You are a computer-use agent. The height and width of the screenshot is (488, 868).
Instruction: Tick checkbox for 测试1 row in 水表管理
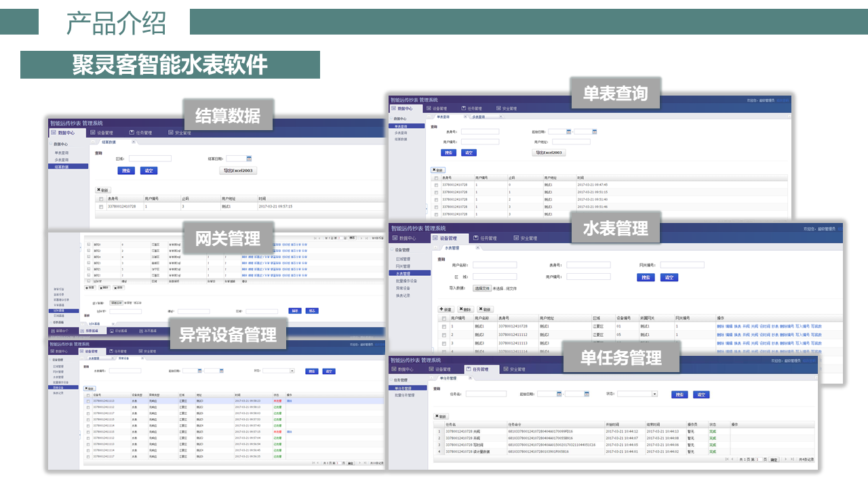point(444,326)
